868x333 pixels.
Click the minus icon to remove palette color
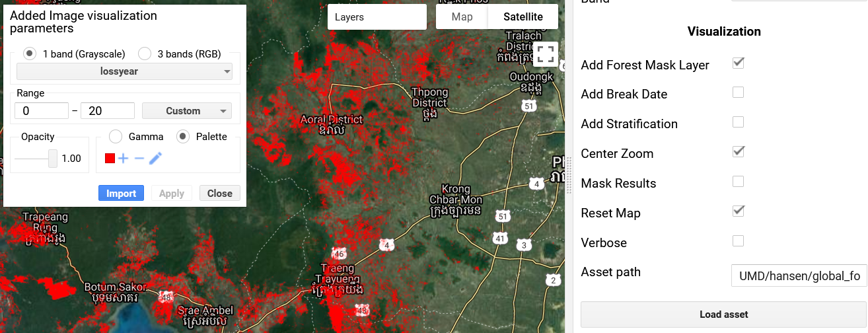pyautogui.click(x=139, y=159)
